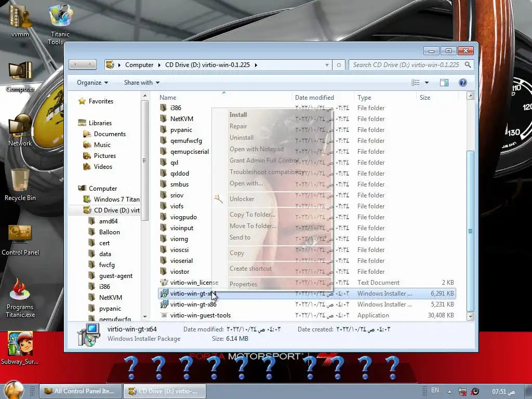Open the Recycle Bin desktop icon
Screen dimensions: 532x399
pos(20,185)
